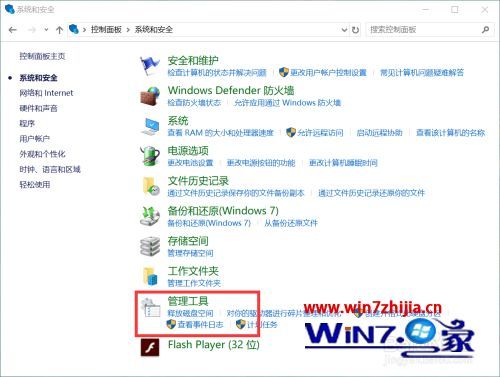Click 常见计算机问题疑难解答 link
The image size is (500, 377).
[422, 73]
